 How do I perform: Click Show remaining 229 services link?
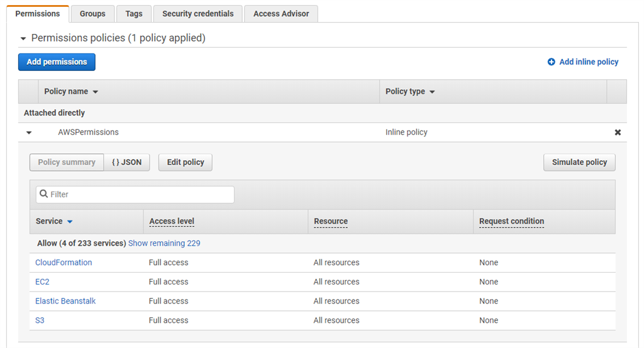164,243
